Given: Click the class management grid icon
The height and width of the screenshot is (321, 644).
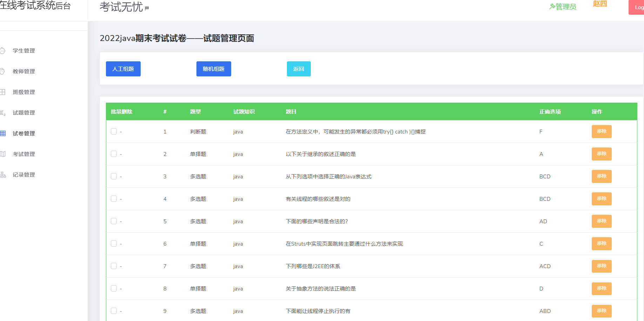Looking at the screenshot, I should 2,92.
